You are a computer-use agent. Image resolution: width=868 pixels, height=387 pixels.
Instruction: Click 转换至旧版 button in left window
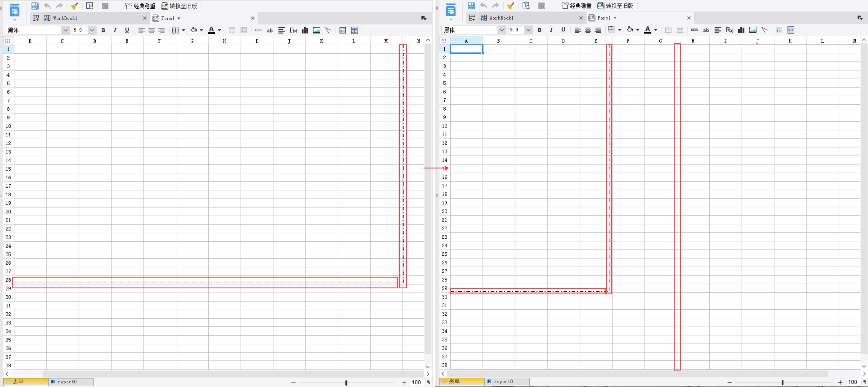pyautogui.click(x=179, y=6)
